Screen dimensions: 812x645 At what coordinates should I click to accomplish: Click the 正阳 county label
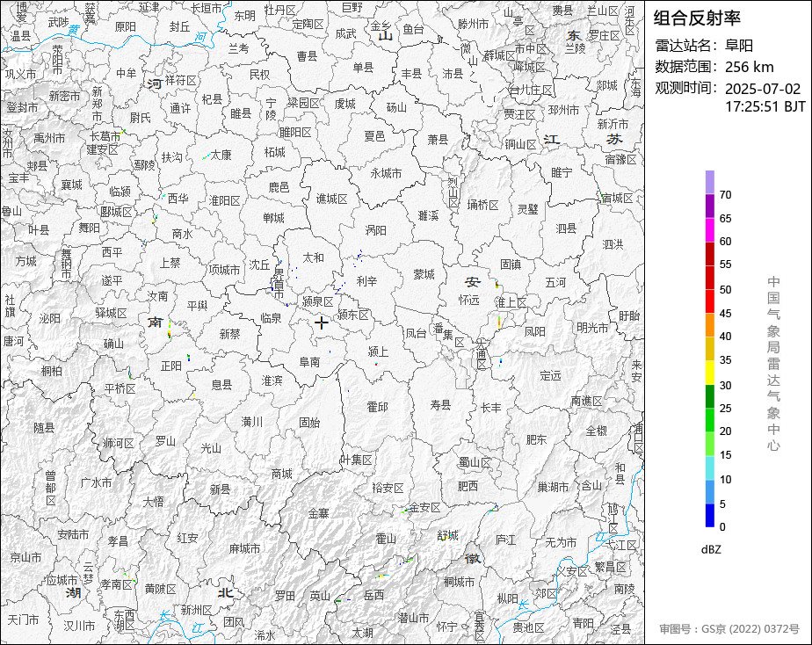(170, 366)
